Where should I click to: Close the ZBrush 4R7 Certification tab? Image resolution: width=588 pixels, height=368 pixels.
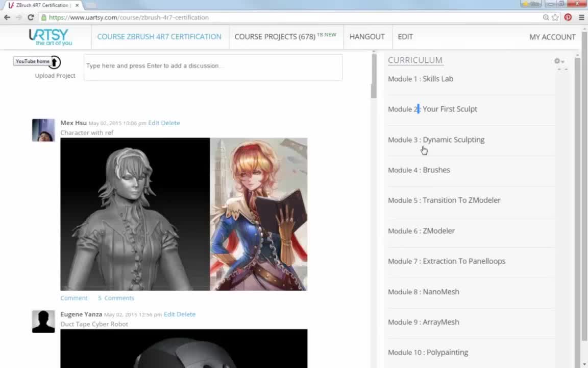77,5
